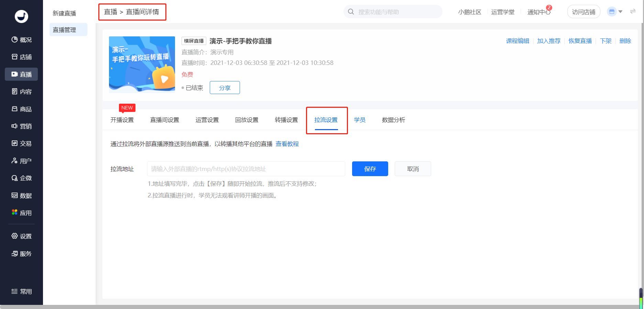The image size is (644, 309).
Task: Open the 营销 marketing sidebar icon
Action: [14, 126]
